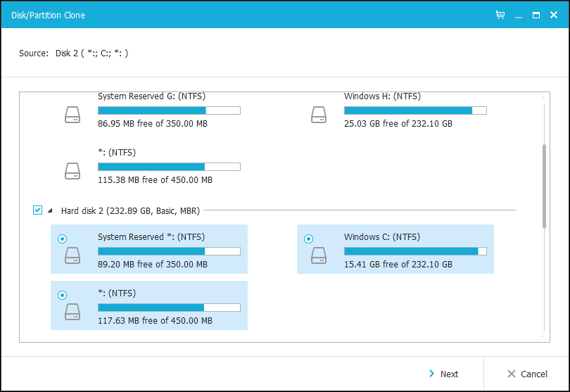Minimize the Disk/Partition Clone window
The width and height of the screenshot is (570, 392).
click(518, 14)
